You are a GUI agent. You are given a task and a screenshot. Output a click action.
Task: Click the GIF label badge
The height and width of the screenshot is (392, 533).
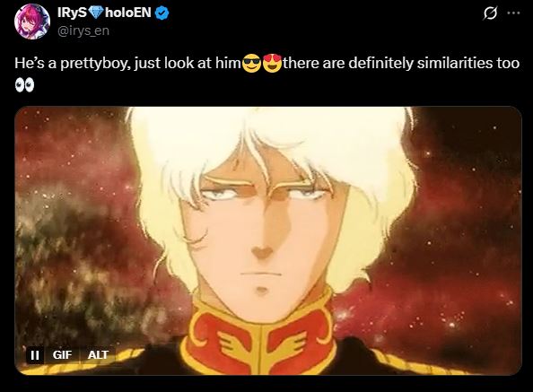click(x=62, y=355)
